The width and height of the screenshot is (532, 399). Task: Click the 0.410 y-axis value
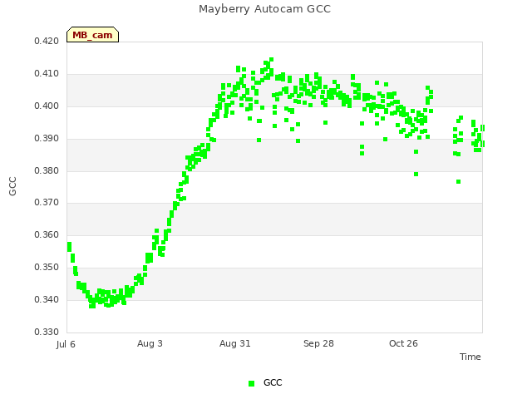[47, 74]
